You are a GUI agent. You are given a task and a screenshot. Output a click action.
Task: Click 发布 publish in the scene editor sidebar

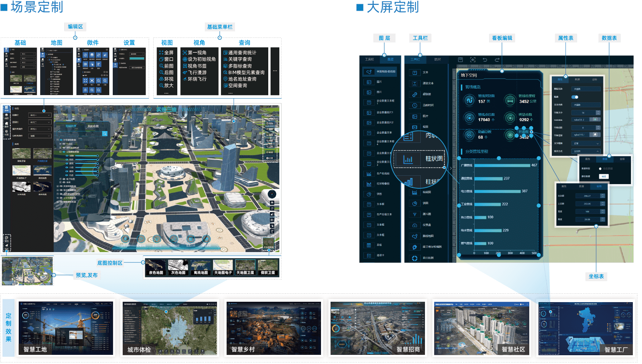coord(6,246)
